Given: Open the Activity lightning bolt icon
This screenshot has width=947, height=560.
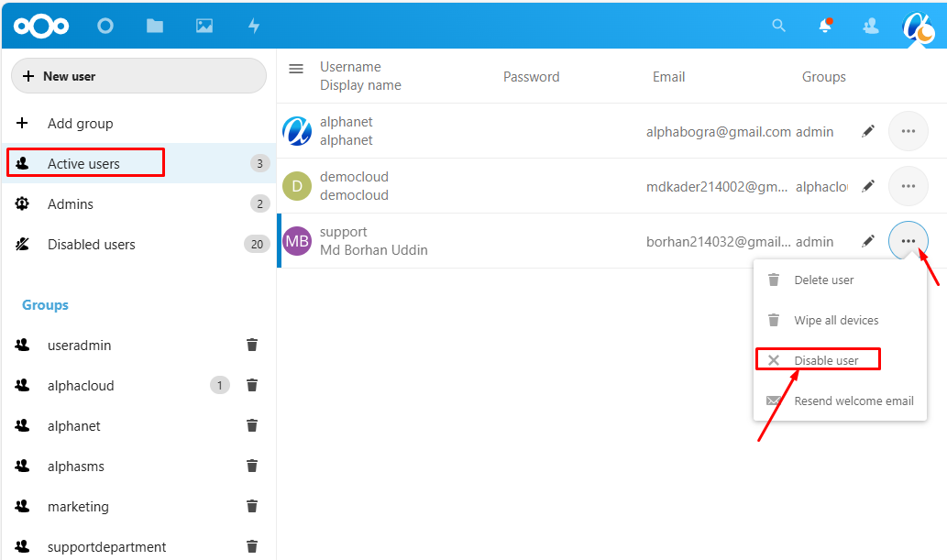Looking at the screenshot, I should [x=254, y=26].
